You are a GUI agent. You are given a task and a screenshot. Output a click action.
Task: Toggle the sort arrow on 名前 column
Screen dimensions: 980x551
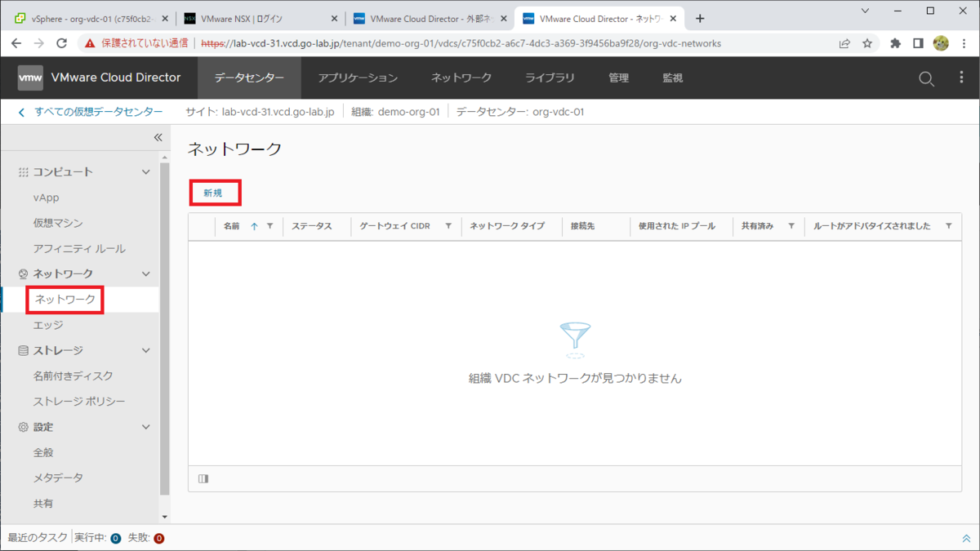coord(254,226)
